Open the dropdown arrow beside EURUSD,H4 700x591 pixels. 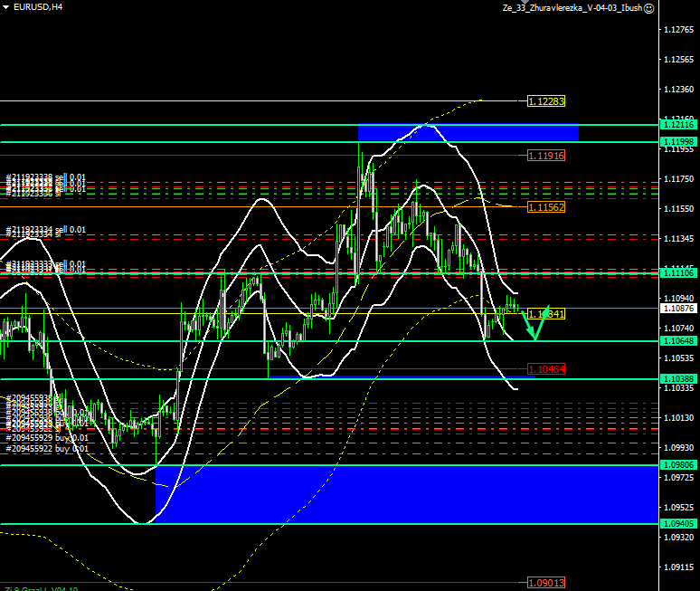click(5, 6)
